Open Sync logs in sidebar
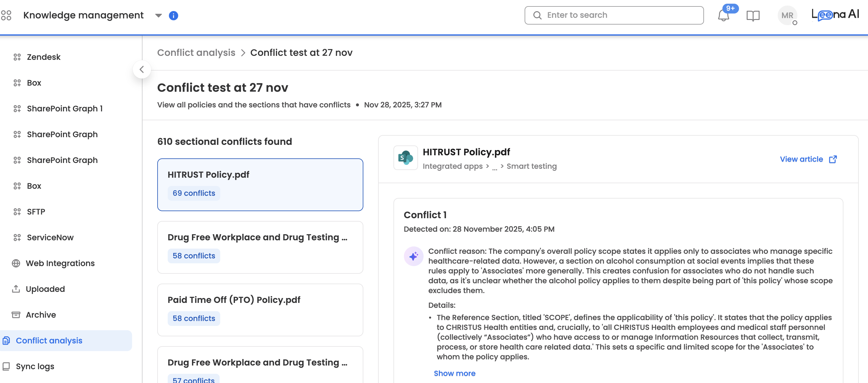 pyautogui.click(x=35, y=366)
